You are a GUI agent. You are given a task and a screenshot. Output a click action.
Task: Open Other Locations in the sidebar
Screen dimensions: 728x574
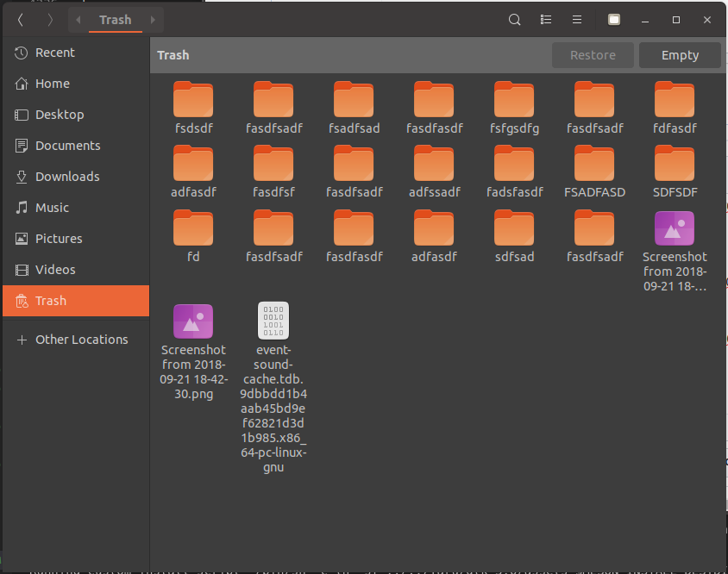pyautogui.click(x=76, y=340)
